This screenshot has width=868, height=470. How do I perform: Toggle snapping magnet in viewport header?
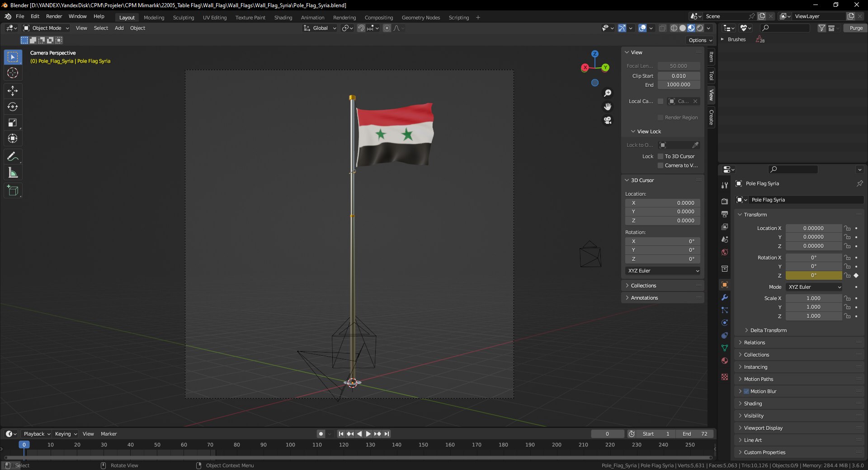click(361, 28)
